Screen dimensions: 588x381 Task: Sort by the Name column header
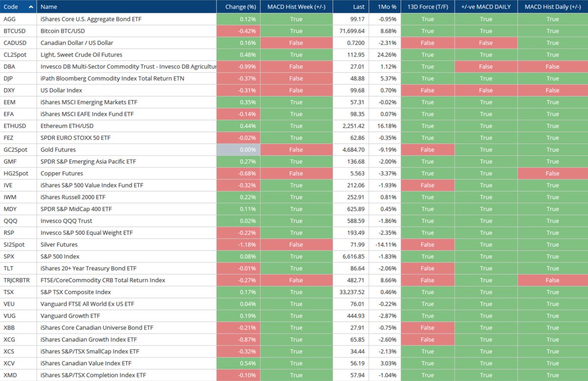click(126, 7)
